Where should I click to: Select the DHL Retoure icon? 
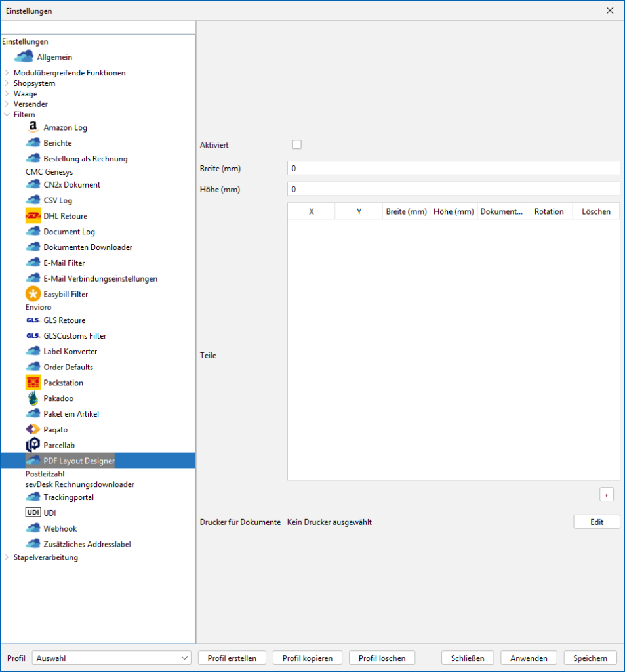coord(33,216)
